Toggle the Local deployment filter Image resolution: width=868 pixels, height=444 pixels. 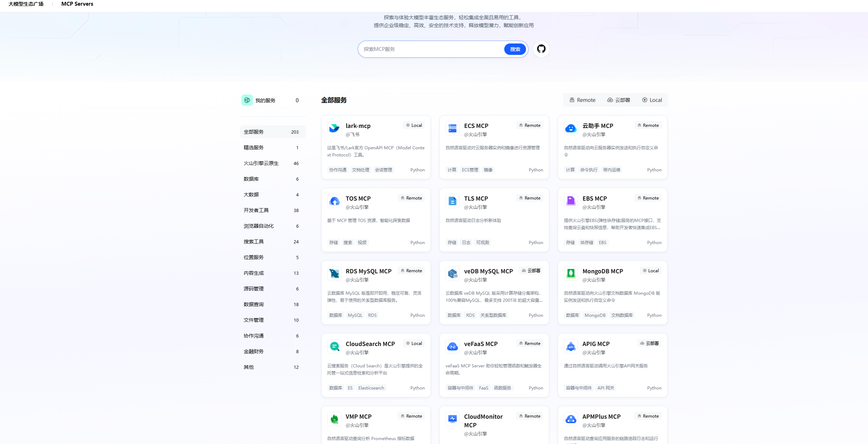(652, 100)
